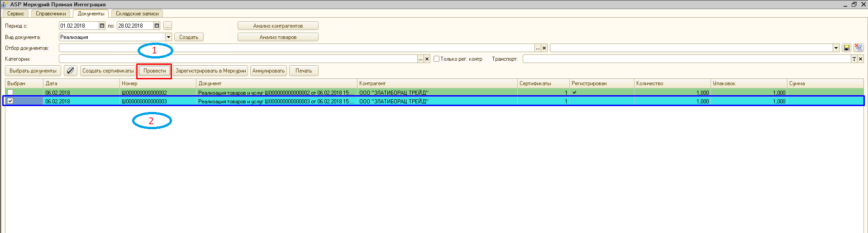Click into the Транспорт input field
This screenshot has width=868, height=233.
[x=686, y=59]
